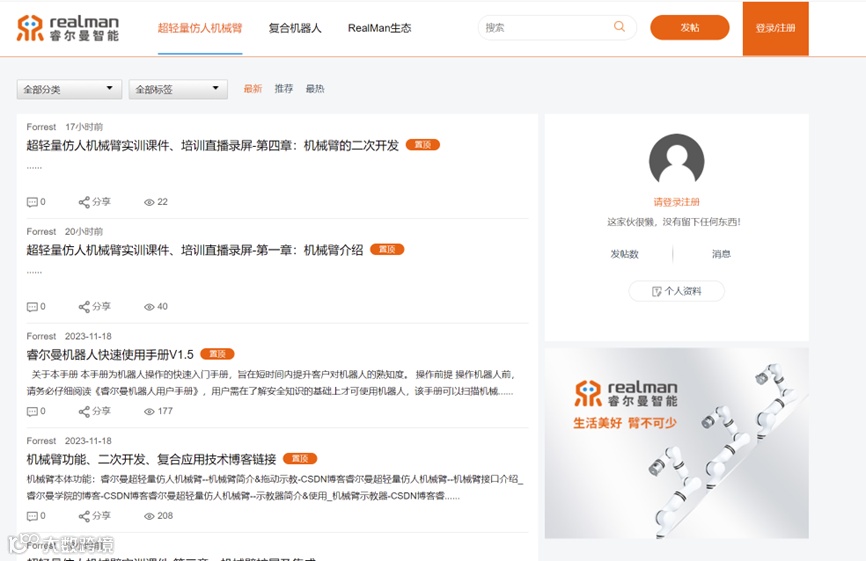
Task: Click the 置顶 badge on 第四章 post
Action: pyautogui.click(x=423, y=145)
